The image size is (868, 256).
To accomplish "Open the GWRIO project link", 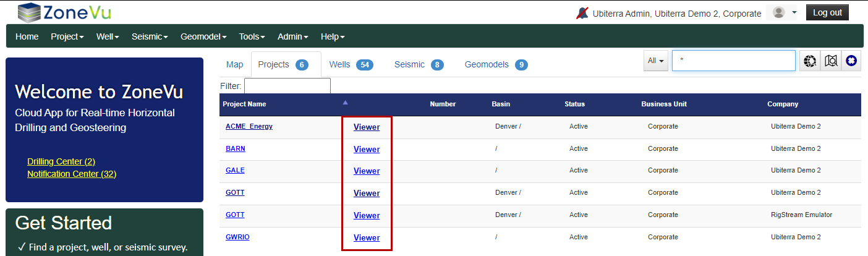I will pyautogui.click(x=237, y=237).
